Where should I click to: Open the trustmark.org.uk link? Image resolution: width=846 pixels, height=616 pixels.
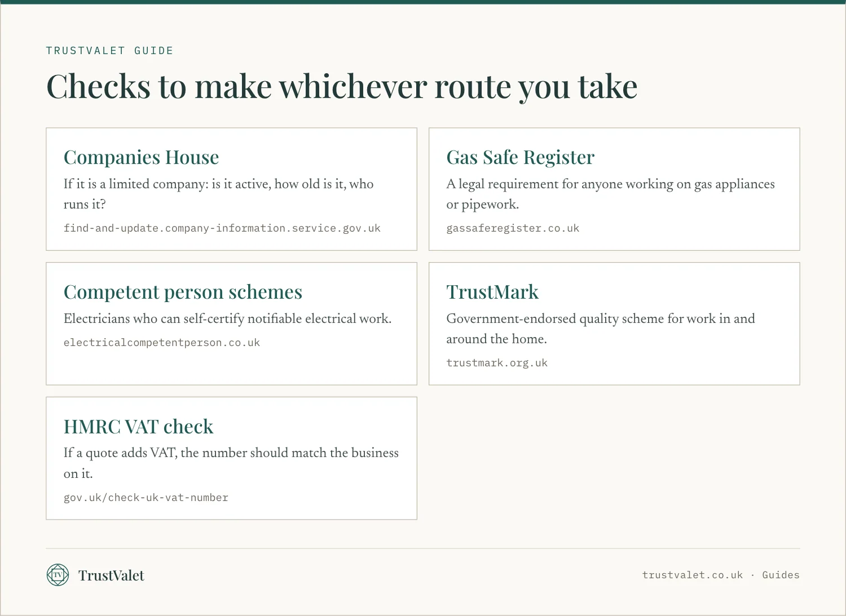tap(497, 363)
